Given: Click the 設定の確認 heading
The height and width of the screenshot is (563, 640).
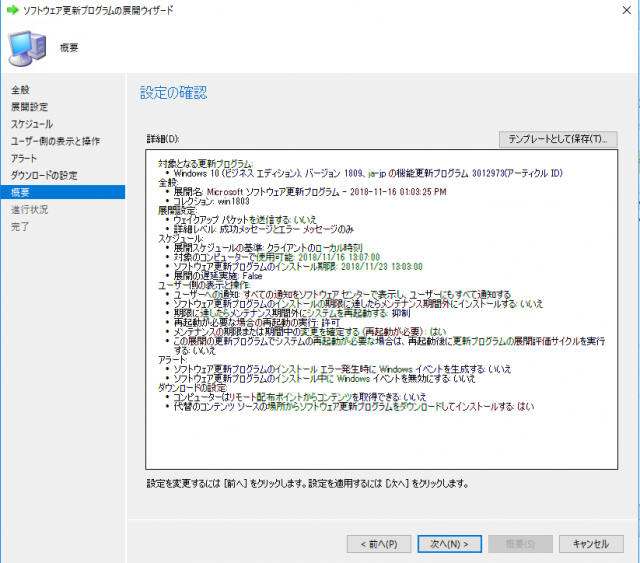Looking at the screenshot, I should (174, 93).
